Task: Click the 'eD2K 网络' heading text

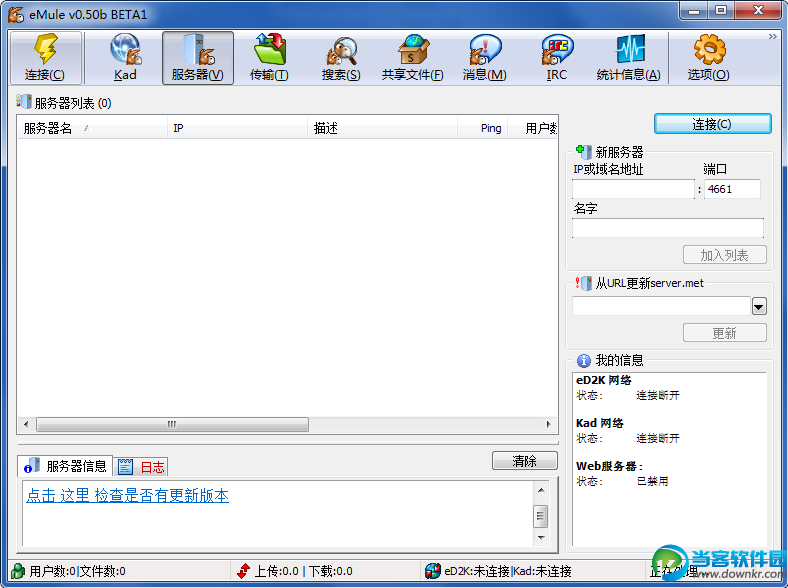Action: coord(604,380)
